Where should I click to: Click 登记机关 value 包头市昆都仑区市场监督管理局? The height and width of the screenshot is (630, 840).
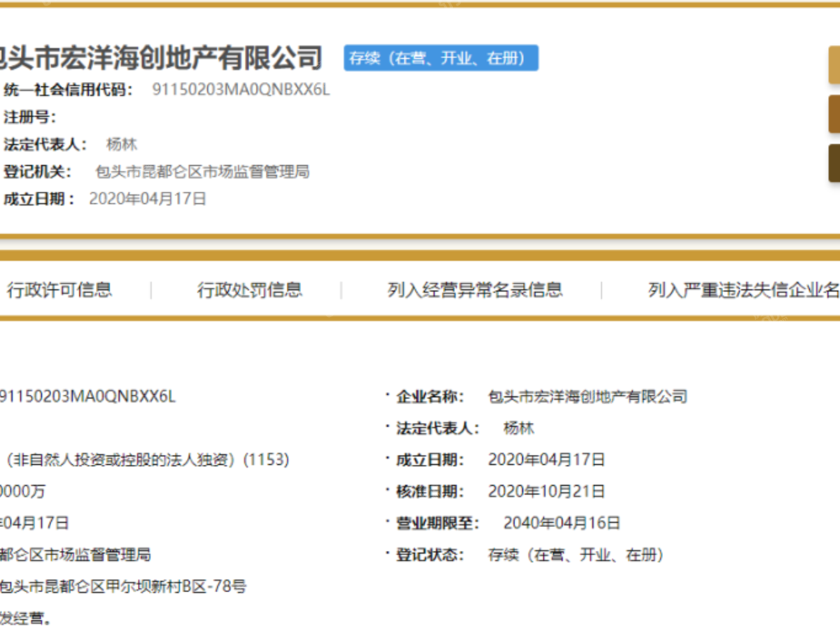click(202, 171)
